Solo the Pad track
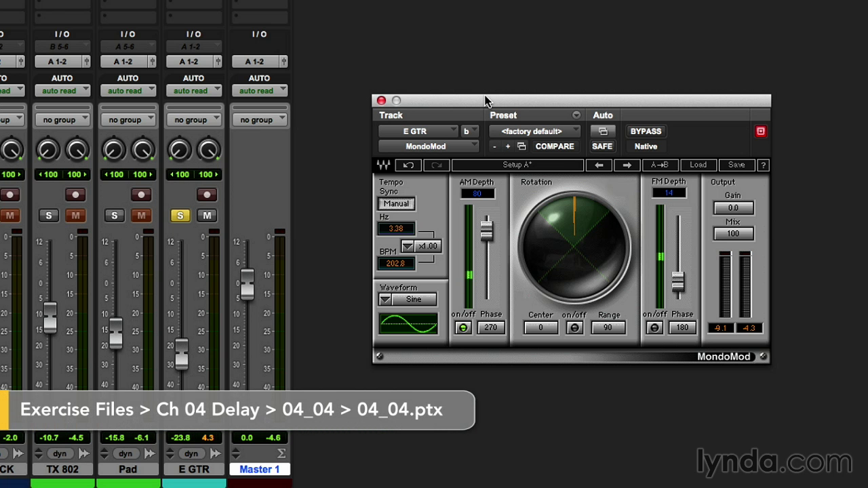 (x=114, y=216)
